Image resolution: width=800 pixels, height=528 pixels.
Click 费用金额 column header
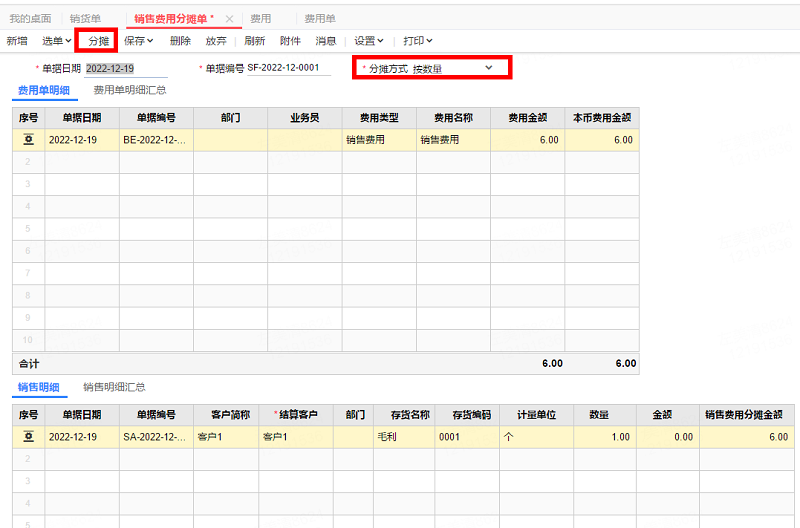(x=527, y=118)
